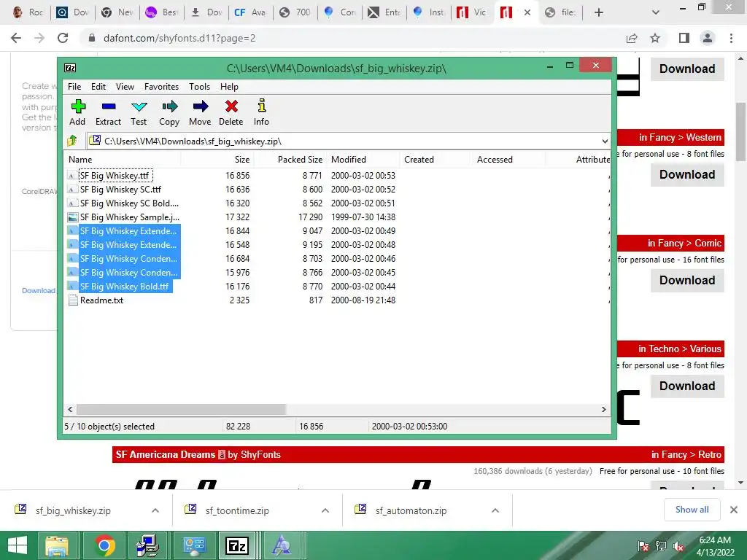Click the 7z icon in the title bar
Screen dimensions: 747x560
tap(70, 68)
